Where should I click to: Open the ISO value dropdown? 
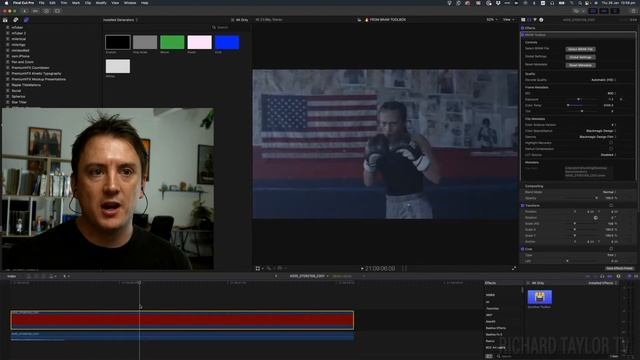click(x=612, y=93)
